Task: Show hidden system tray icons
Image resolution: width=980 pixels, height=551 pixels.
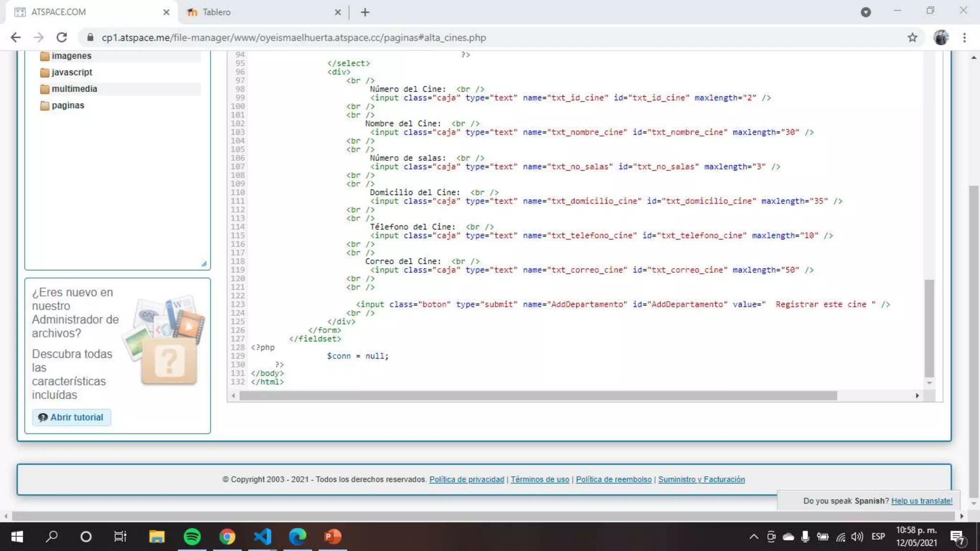Action: (x=753, y=537)
